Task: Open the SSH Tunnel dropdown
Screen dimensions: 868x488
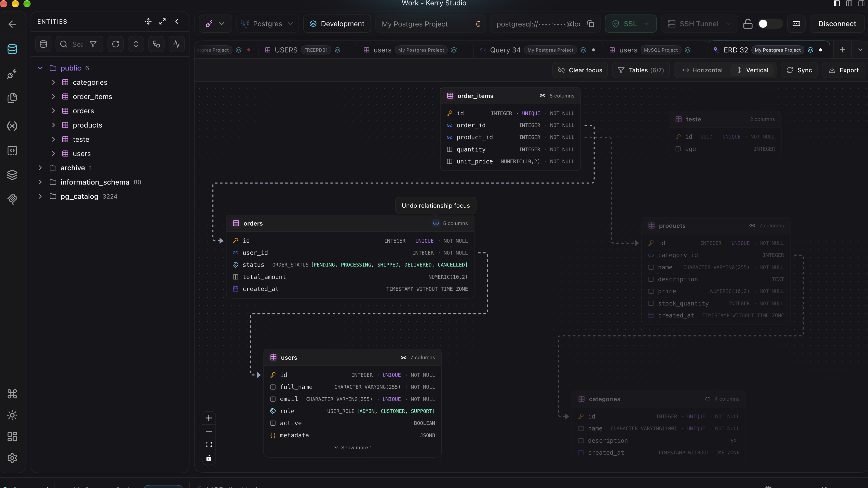Action: 699,24
